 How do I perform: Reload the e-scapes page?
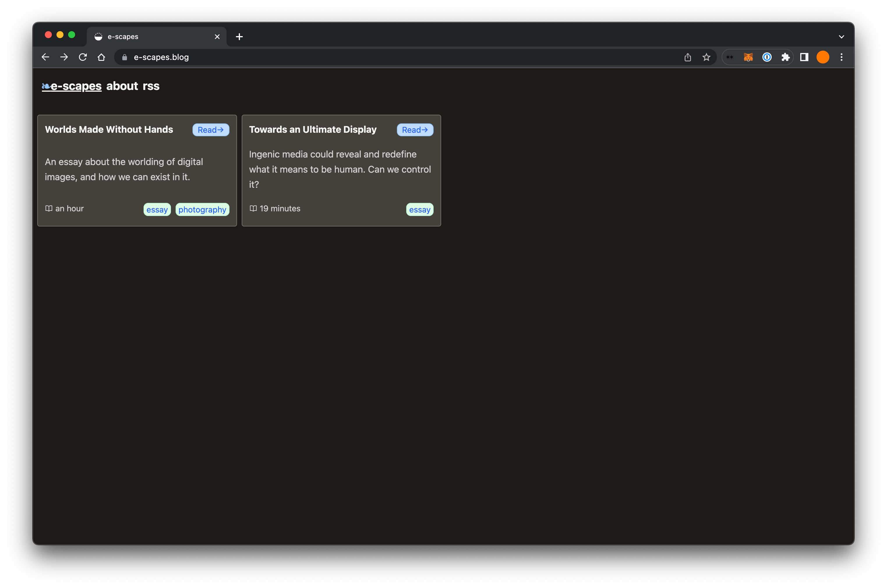83,57
